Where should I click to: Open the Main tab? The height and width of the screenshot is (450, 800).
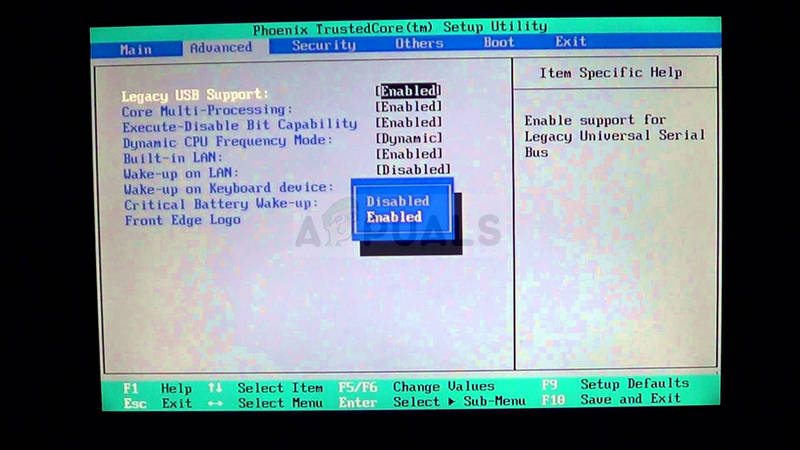click(136, 49)
